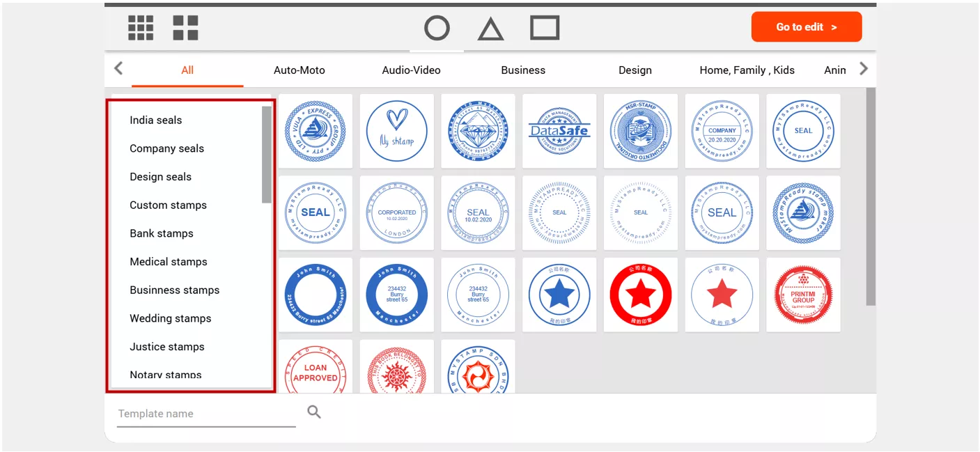Select the Home, Family, Kids tab
The image size is (980, 452).
point(746,70)
